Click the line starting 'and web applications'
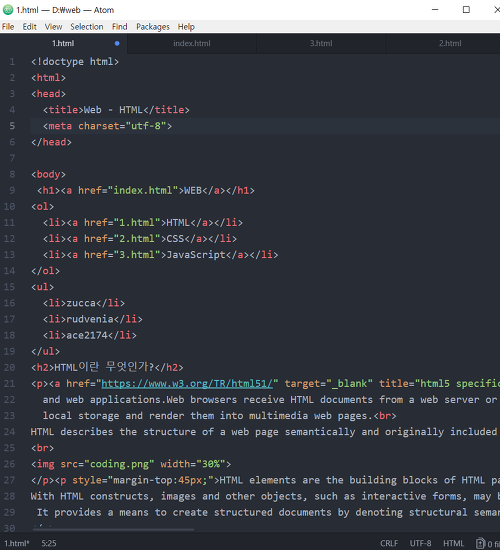The width and height of the screenshot is (500, 550). [270, 400]
